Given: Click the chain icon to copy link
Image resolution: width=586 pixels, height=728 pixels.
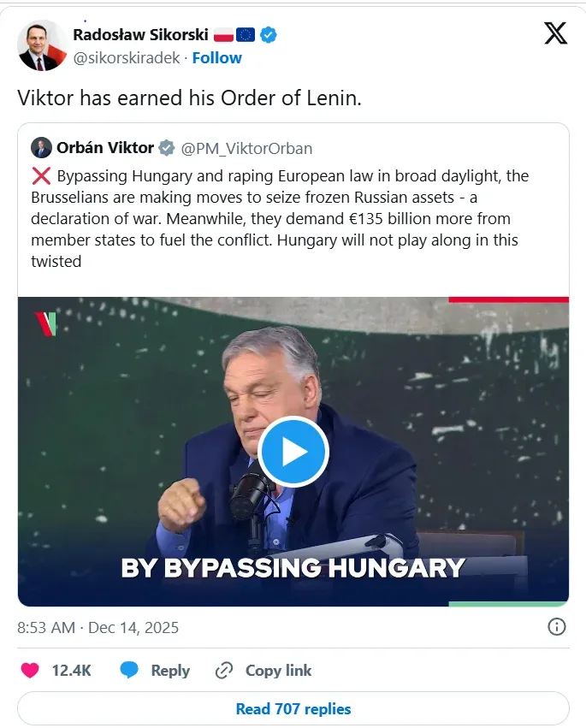Looking at the screenshot, I should point(224,671).
